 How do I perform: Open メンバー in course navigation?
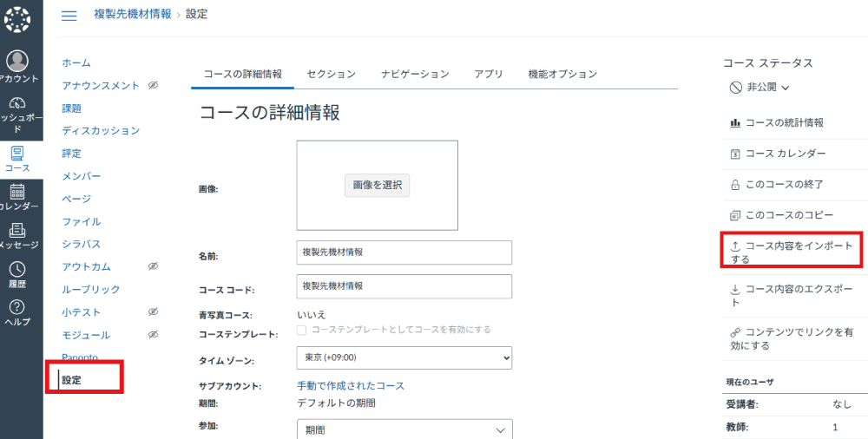pyautogui.click(x=82, y=176)
